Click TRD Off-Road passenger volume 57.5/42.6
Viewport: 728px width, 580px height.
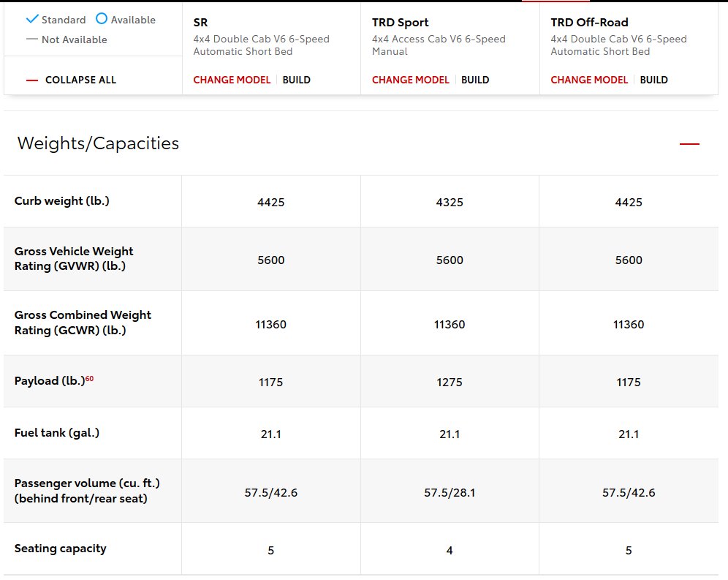click(x=629, y=493)
